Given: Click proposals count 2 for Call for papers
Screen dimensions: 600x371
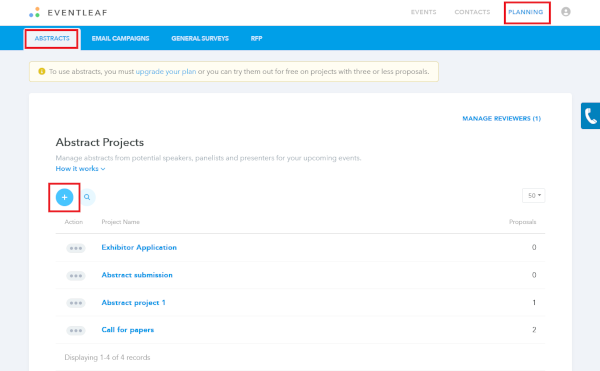Looking at the screenshot, I should point(534,330).
